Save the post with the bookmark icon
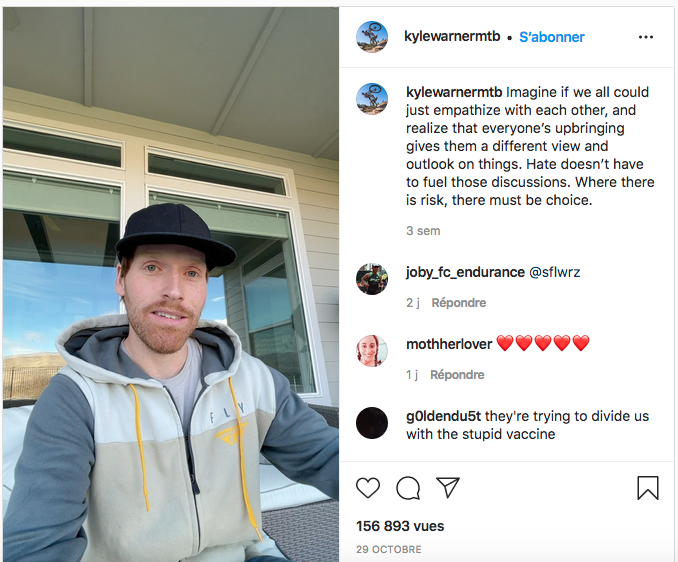 point(648,488)
